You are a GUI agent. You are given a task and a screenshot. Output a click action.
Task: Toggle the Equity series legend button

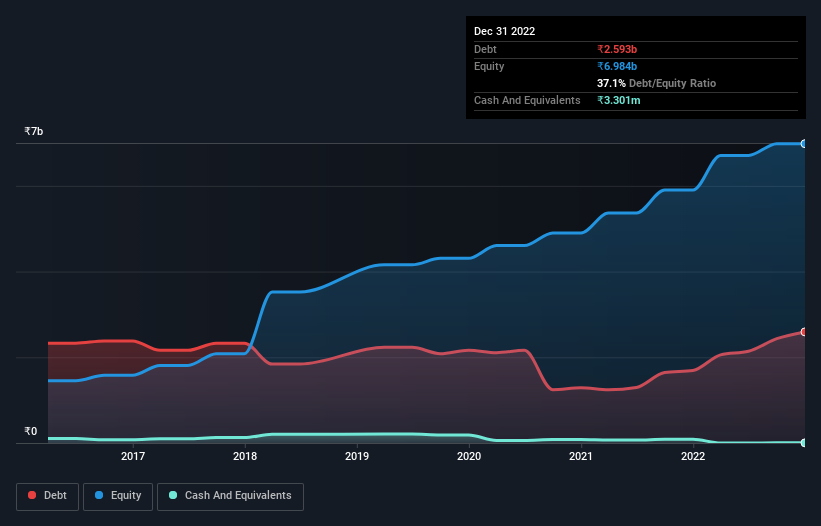[x=118, y=496]
